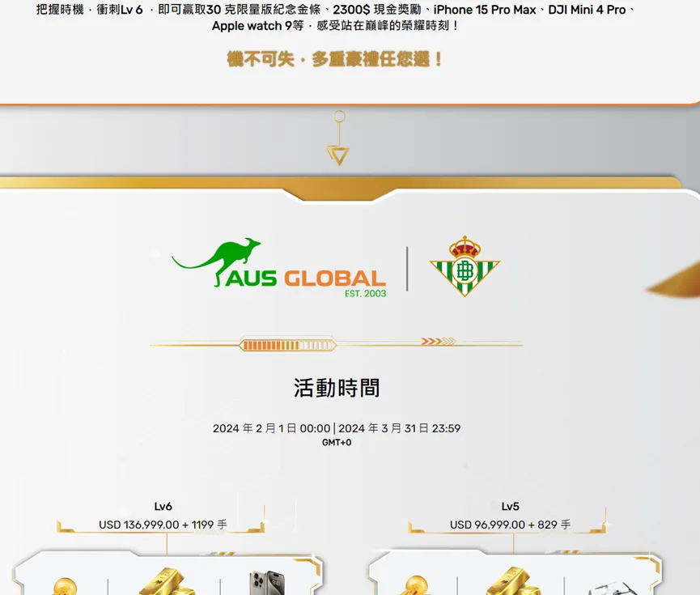Click the orange chevron arrows on the divider

[x=439, y=342]
